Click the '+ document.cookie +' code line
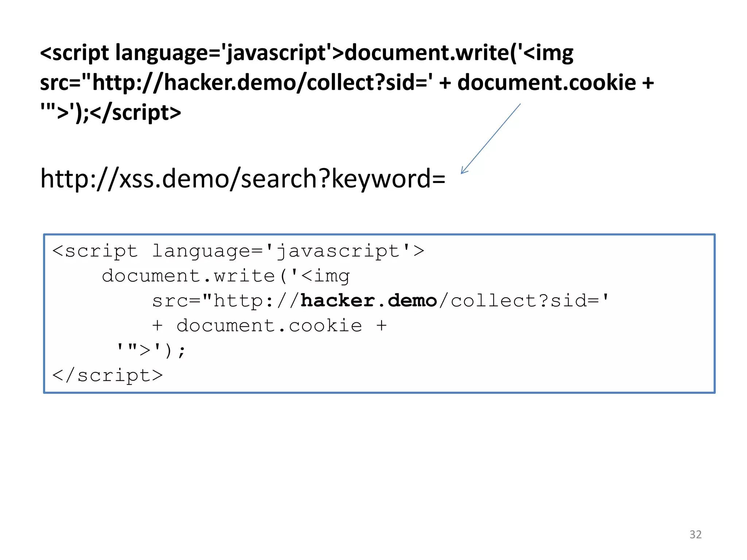The width and height of the screenshot is (747, 560). click(x=270, y=326)
